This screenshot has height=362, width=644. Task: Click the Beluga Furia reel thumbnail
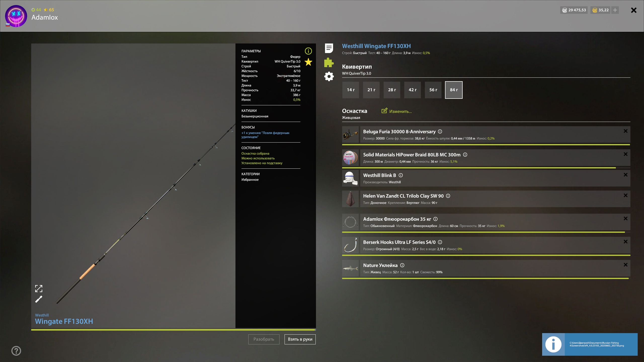pyautogui.click(x=350, y=134)
